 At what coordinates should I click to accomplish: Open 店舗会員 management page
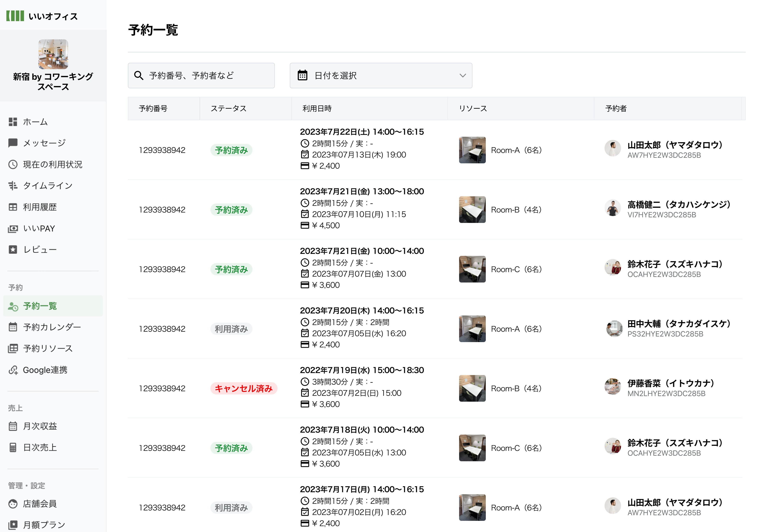(x=40, y=504)
